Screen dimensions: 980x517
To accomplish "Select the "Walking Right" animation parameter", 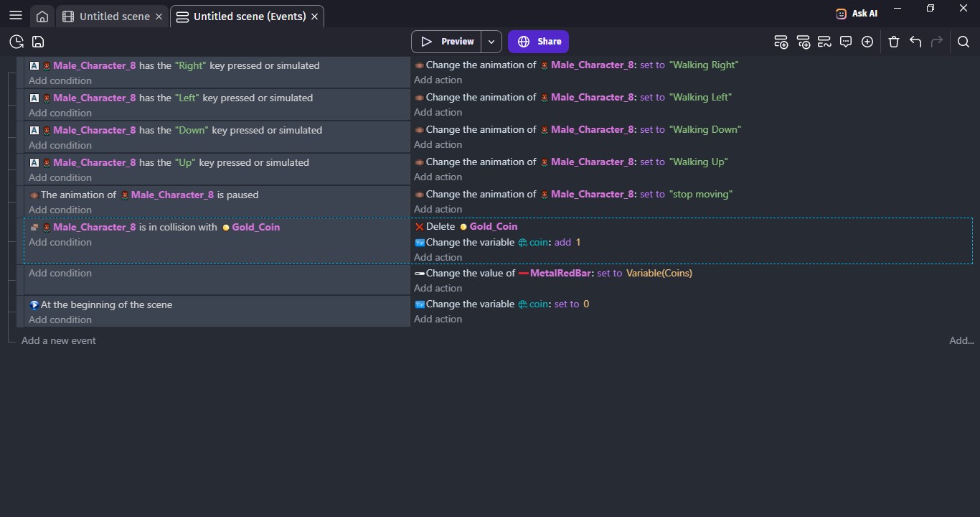I will 703,65.
